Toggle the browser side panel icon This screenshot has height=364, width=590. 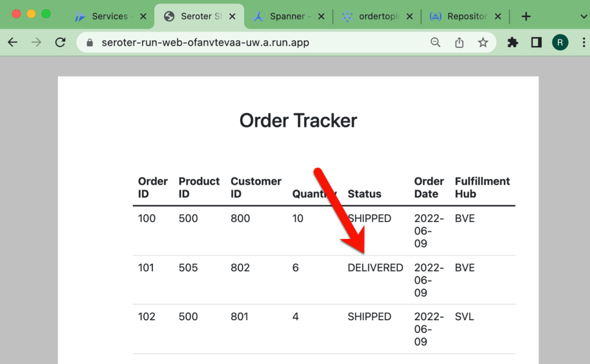536,42
